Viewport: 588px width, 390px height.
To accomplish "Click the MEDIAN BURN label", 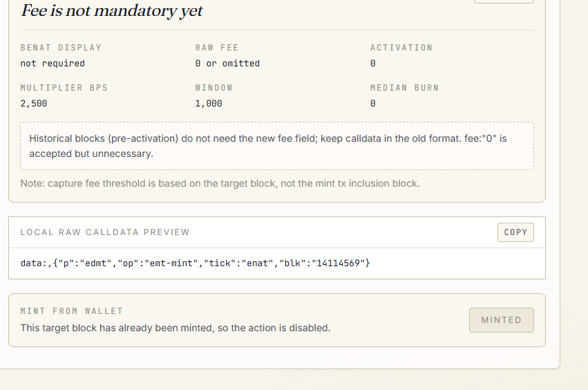I will 404,88.
